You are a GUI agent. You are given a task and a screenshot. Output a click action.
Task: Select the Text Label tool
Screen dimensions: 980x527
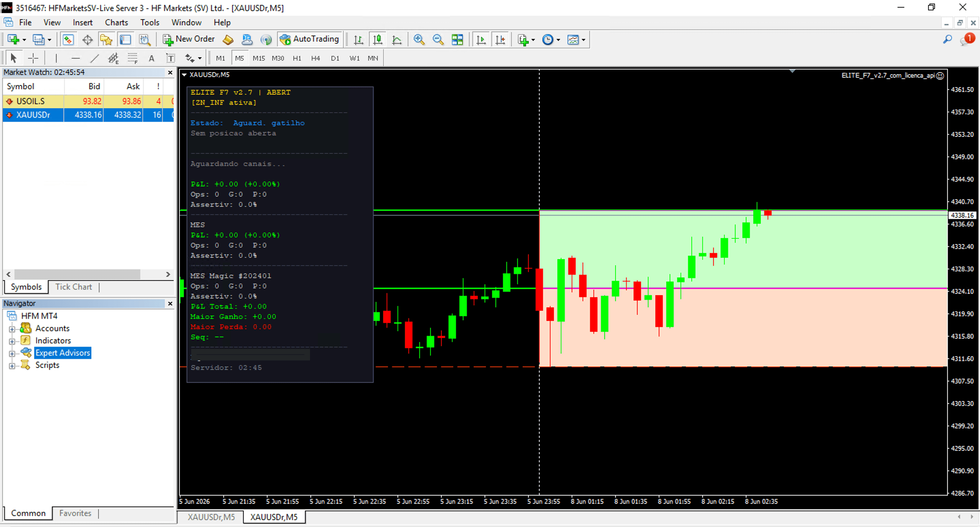coord(170,58)
